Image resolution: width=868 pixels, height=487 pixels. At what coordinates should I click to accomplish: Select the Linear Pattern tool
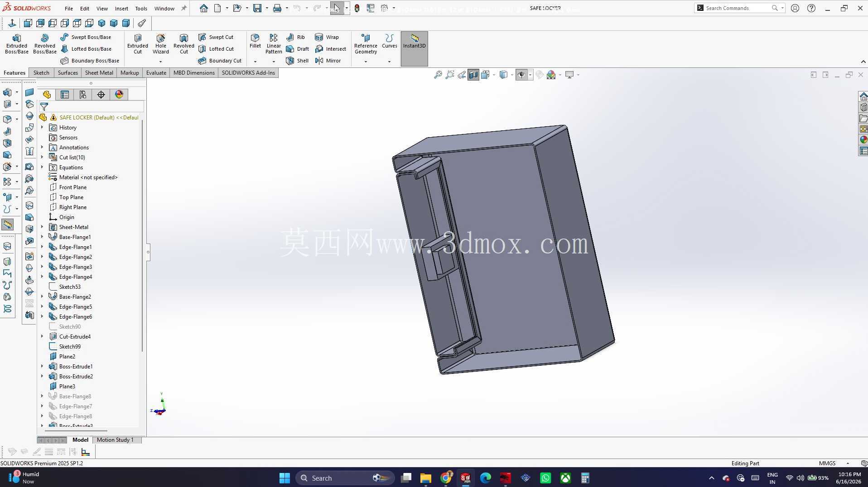[x=274, y=44]
